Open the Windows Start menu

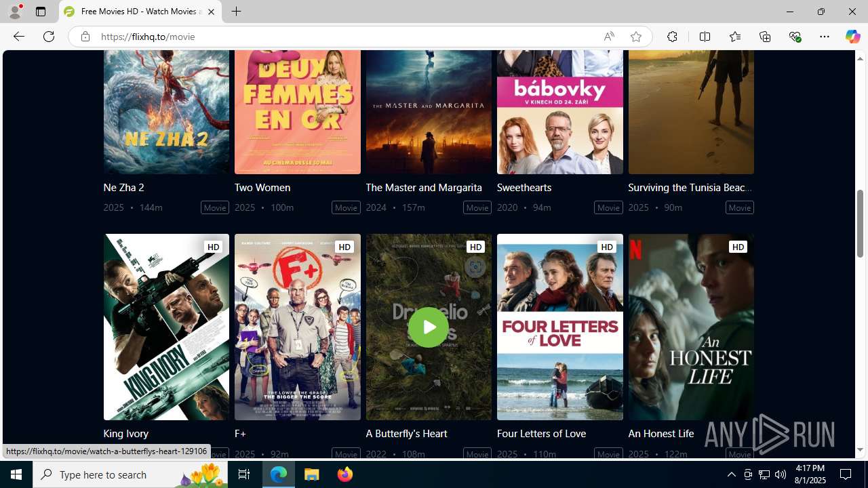point(16,474)
